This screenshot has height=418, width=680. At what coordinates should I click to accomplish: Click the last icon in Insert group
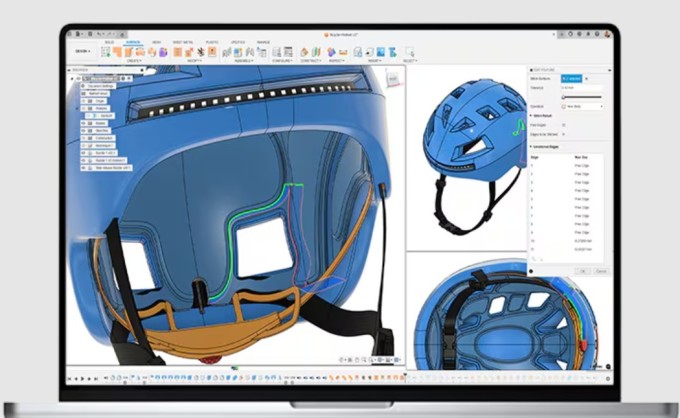[392, 52]
